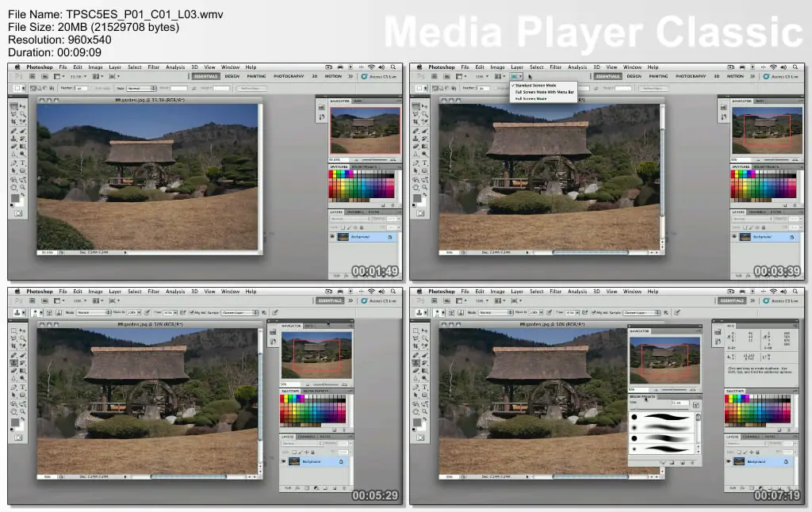Switch to the Channels tab in the 00:01:49 frame
The image size is (812, 512).
tap(354, 212)
